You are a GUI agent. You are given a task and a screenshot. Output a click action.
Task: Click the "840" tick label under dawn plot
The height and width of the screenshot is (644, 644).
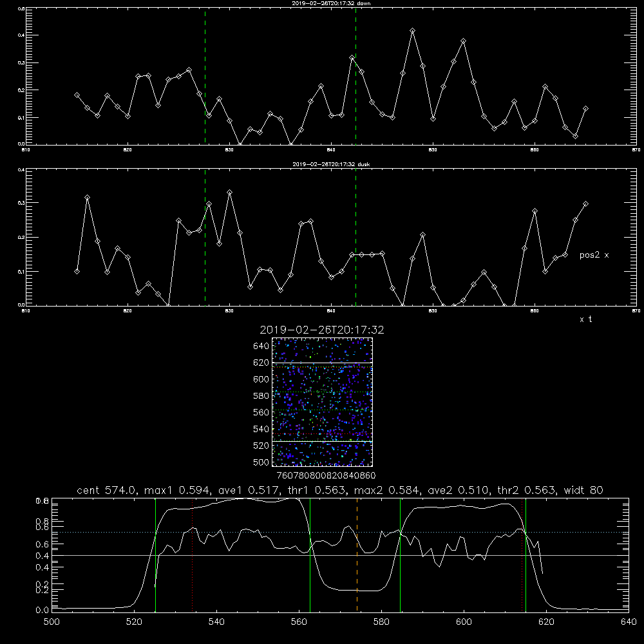331,150
